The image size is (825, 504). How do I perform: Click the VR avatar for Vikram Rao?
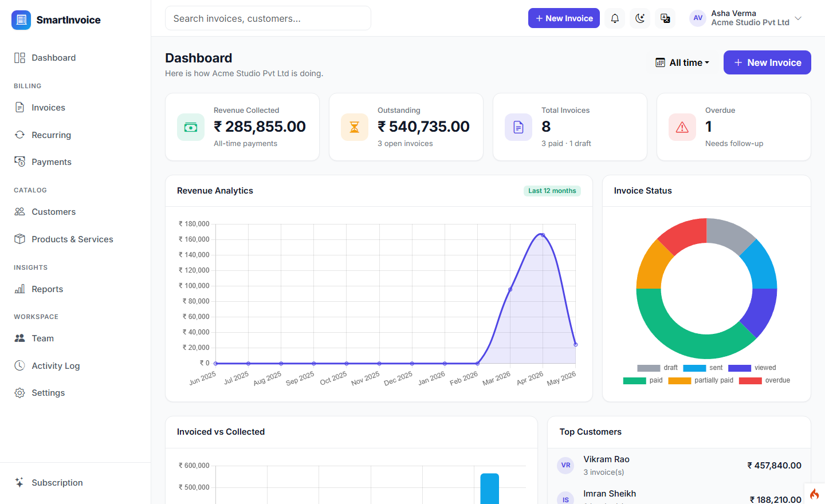[565, 465]
